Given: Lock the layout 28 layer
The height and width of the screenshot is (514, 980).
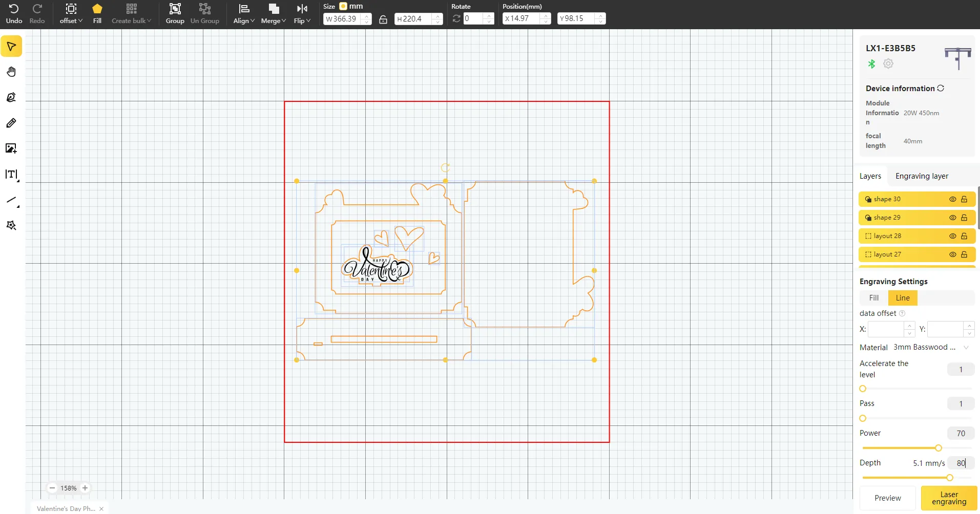Looking at the screenshot, I should [x=964, y=236].
